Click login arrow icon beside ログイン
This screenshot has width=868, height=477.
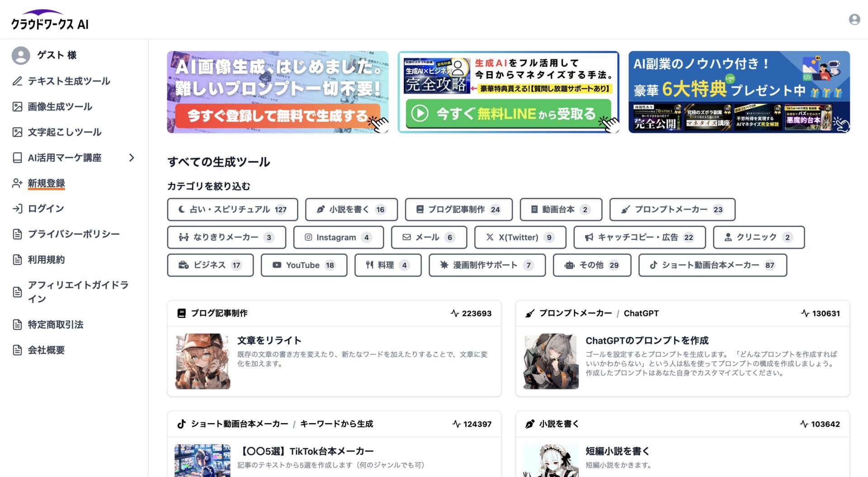pos(17,208)
